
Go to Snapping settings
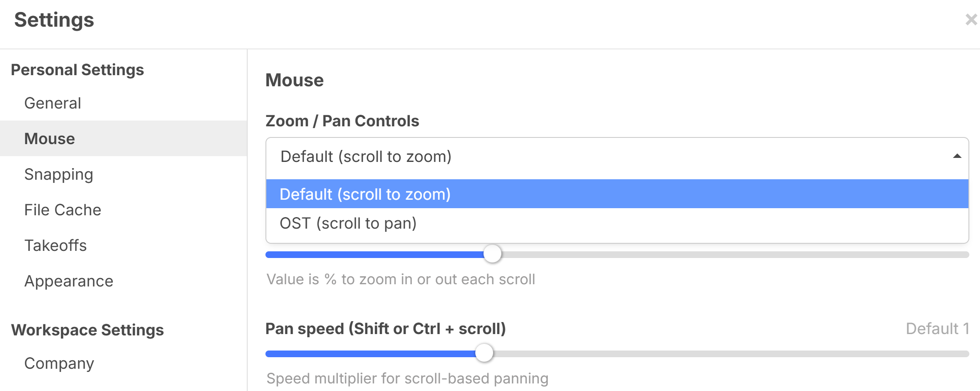tap(59, 174)
